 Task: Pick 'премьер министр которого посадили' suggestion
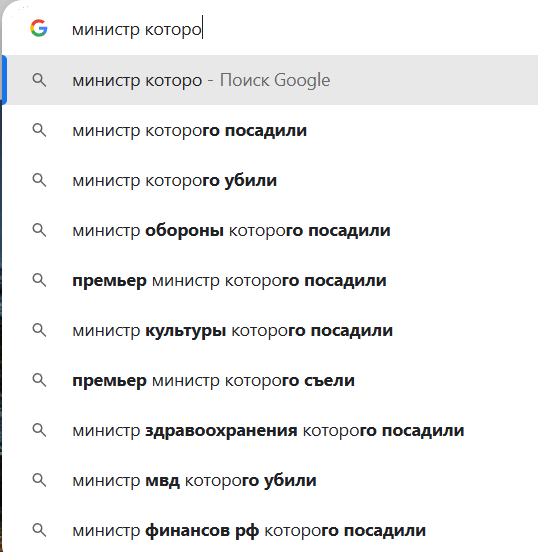tap(270, 280)
